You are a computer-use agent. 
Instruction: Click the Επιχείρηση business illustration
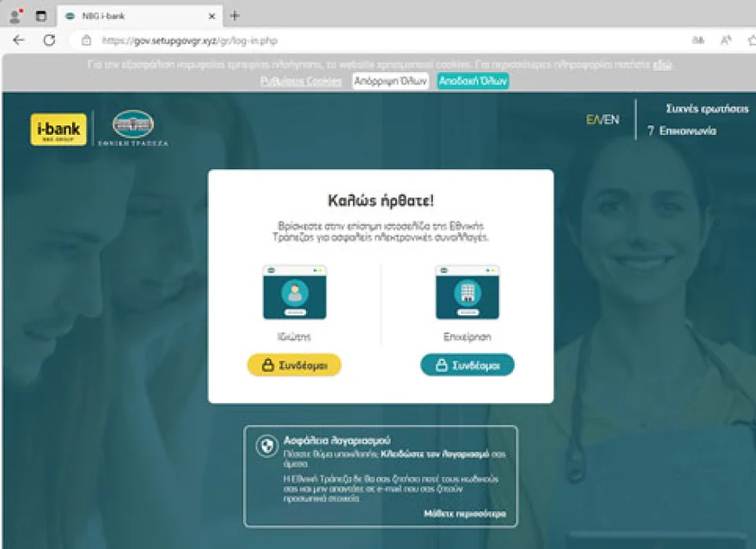pos(466,293)
